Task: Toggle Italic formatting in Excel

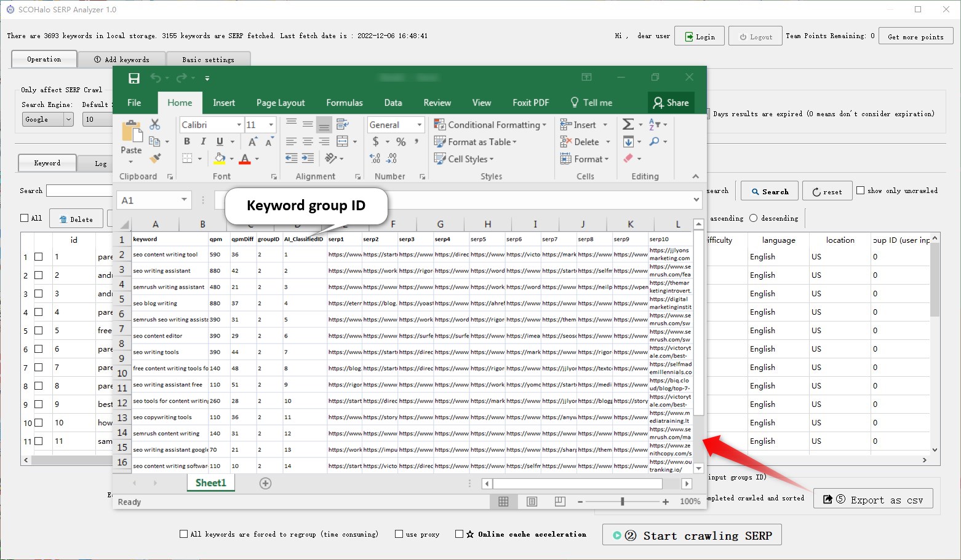Action: (203, 141)
